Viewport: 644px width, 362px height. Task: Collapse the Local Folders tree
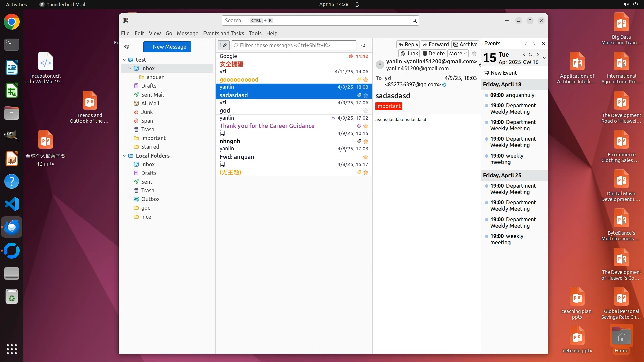coord(124,156)
